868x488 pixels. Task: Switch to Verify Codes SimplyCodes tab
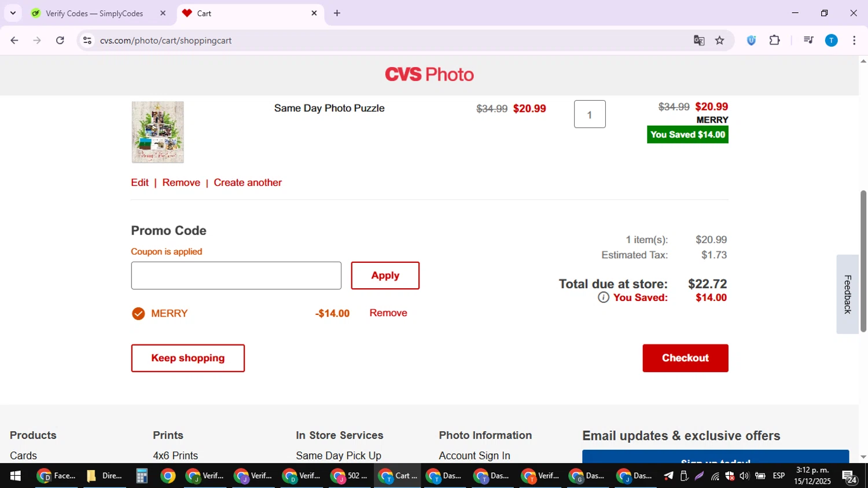point(94,13)
